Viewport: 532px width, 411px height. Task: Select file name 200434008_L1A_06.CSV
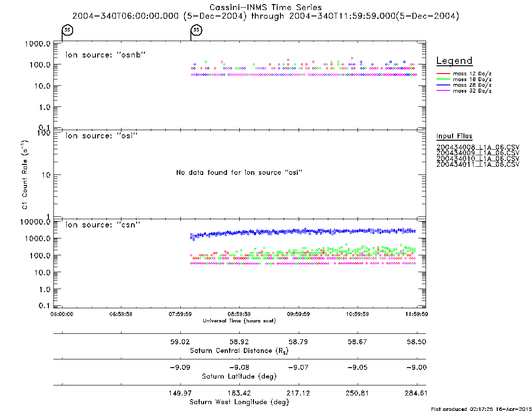pos(478,148)
